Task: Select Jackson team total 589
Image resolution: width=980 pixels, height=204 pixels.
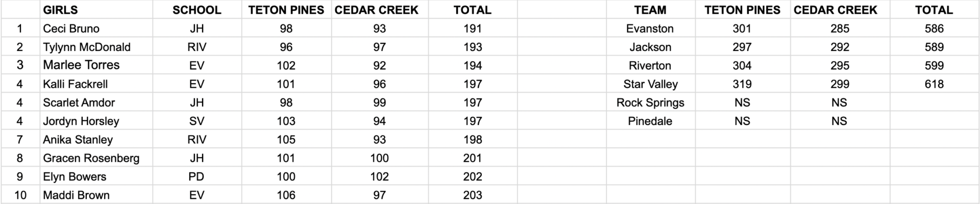Action: coord(934,47)
